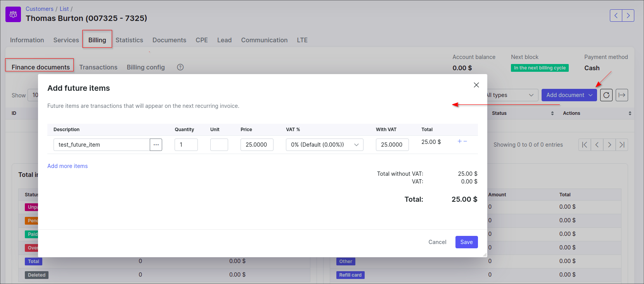644x284 pixels.
Task: Expand the Add document dropdown
Action: 569,95
